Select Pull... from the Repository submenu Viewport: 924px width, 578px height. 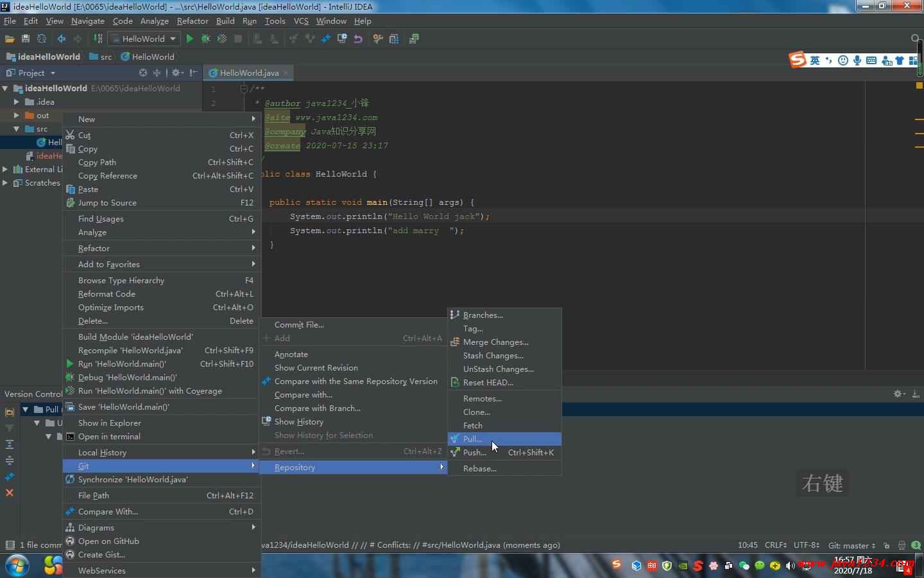click(504, 439)
